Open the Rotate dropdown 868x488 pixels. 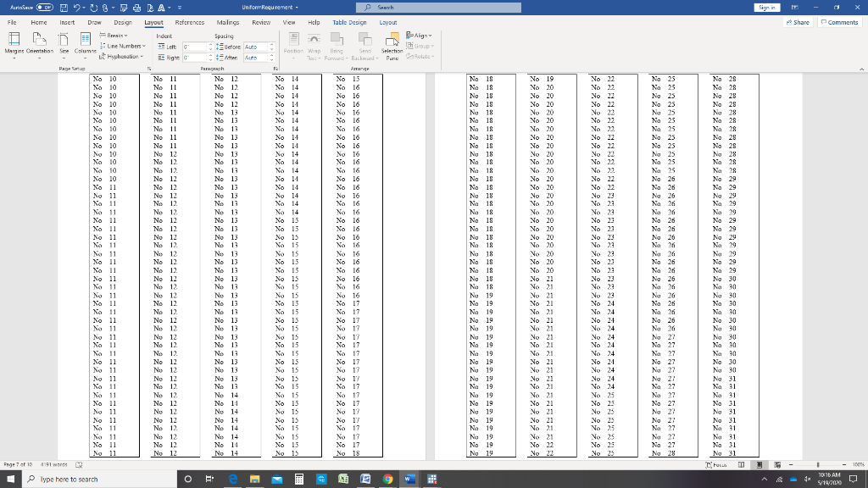[x=420, y=57]
